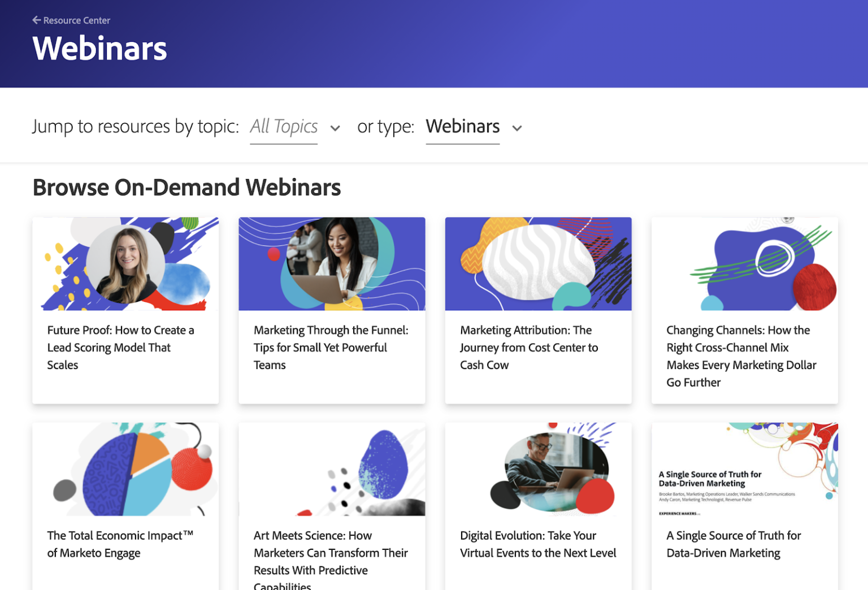Select 'Marketing Attribution: The Journey from Cost Center to Cash Cow'
868x590 pixels.
528,347
